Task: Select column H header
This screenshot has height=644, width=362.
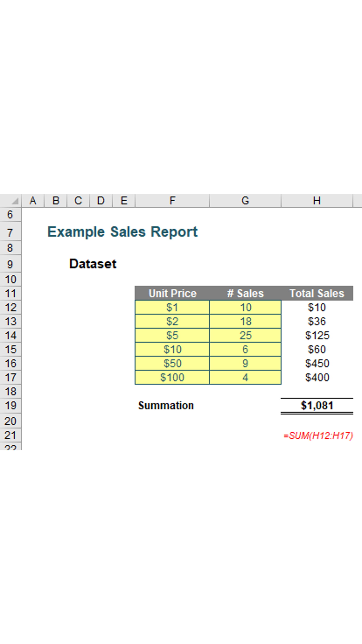Action: point(317,200)
